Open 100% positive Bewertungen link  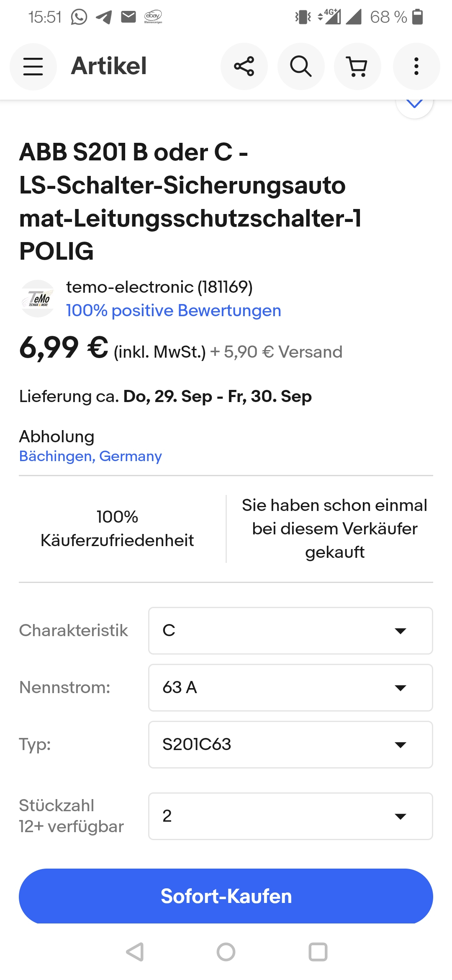(173, 311)
